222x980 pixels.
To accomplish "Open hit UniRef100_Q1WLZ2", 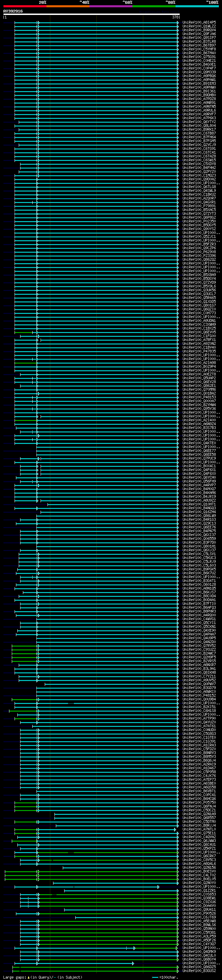I will (x=199, y=26).
